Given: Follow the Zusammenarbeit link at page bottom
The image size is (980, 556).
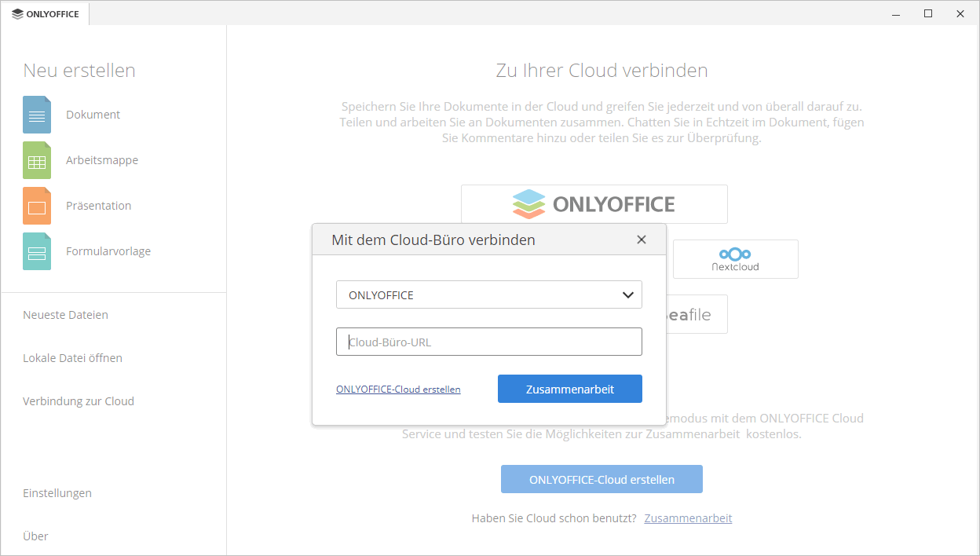Looking at the screenshot, I should tap(689, 518).
